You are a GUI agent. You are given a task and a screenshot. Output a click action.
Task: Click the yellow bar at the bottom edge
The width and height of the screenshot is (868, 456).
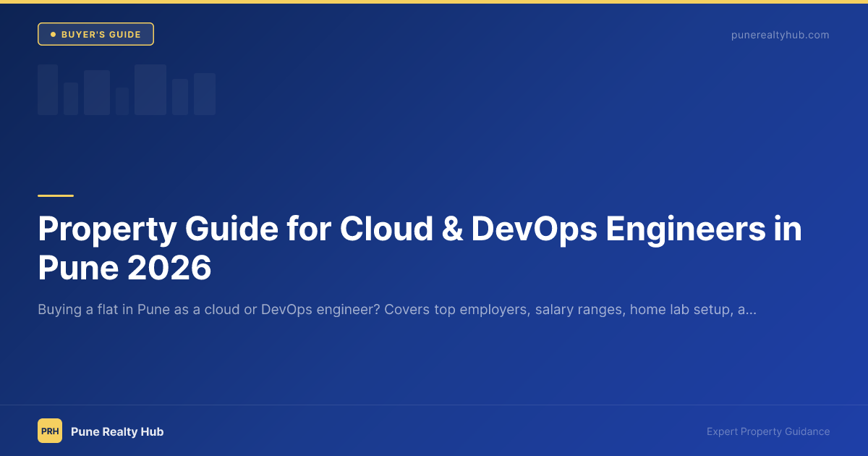click(x=434, y=454)
